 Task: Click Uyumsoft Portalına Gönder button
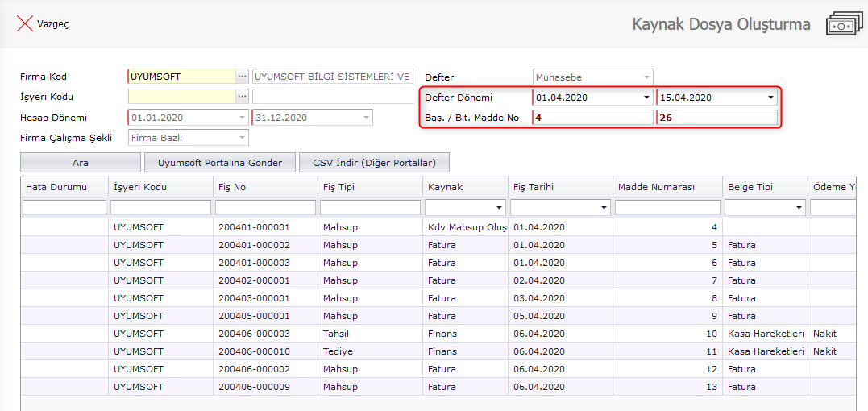click(220, 163)
